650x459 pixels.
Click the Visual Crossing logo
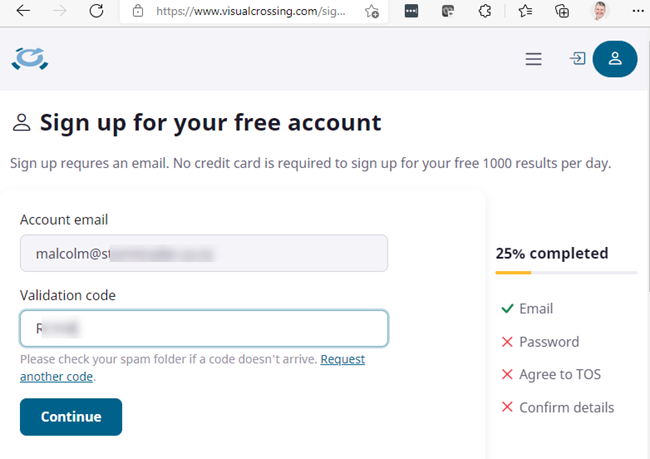point(30,60)
